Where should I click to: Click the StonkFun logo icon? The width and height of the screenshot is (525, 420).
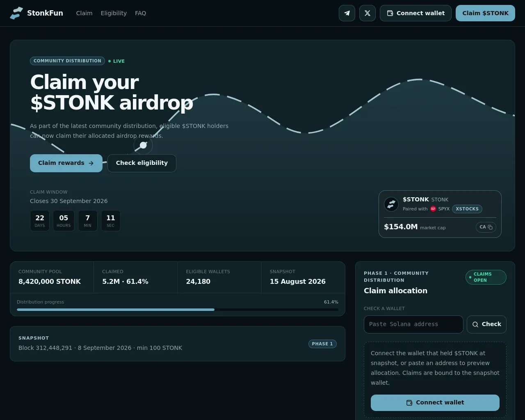16,13
